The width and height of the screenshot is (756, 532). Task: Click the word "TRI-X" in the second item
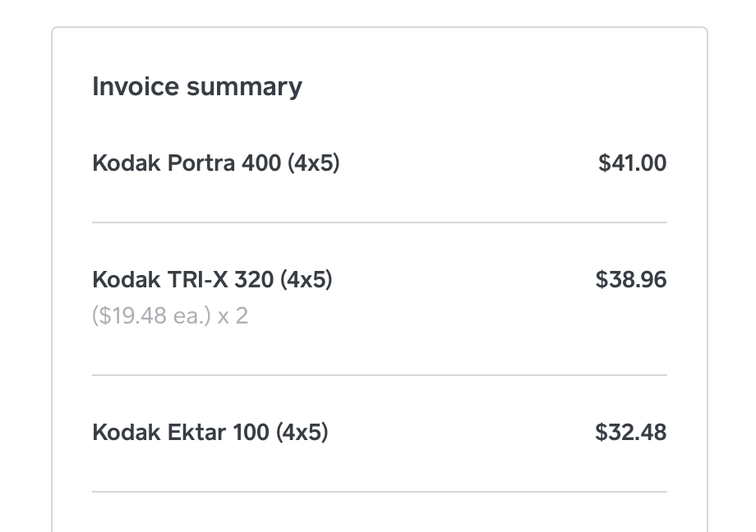[x=197, y=280]
